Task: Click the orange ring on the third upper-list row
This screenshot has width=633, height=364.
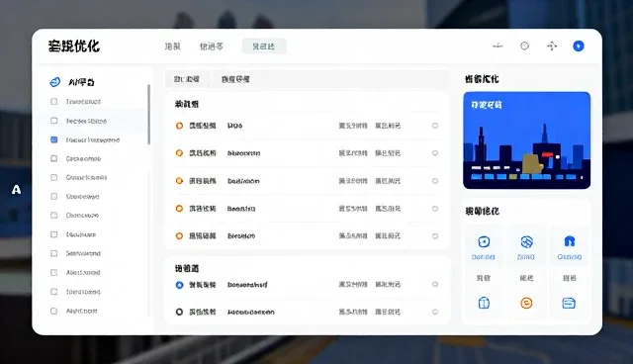Action: (179, 181)
